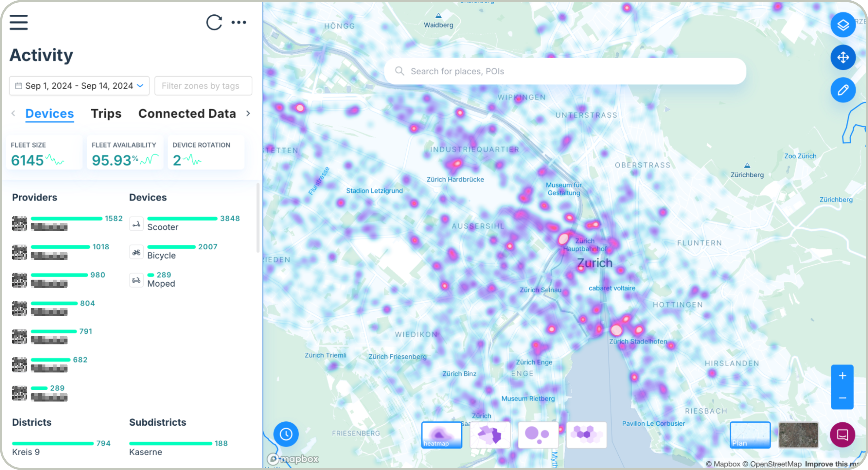Open the hamburger menu

pos(19,22)
